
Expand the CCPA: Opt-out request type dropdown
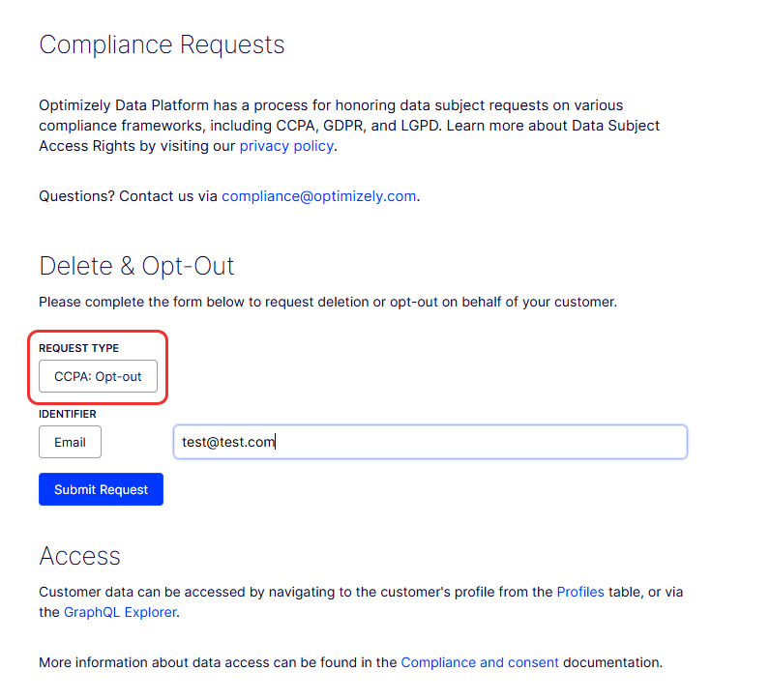pos(99,376)
